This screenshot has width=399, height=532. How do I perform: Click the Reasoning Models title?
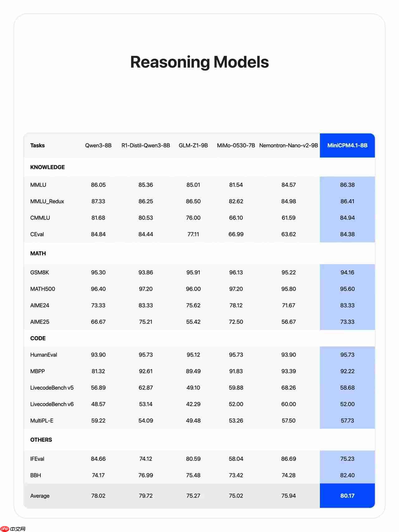tap(199, 62)
